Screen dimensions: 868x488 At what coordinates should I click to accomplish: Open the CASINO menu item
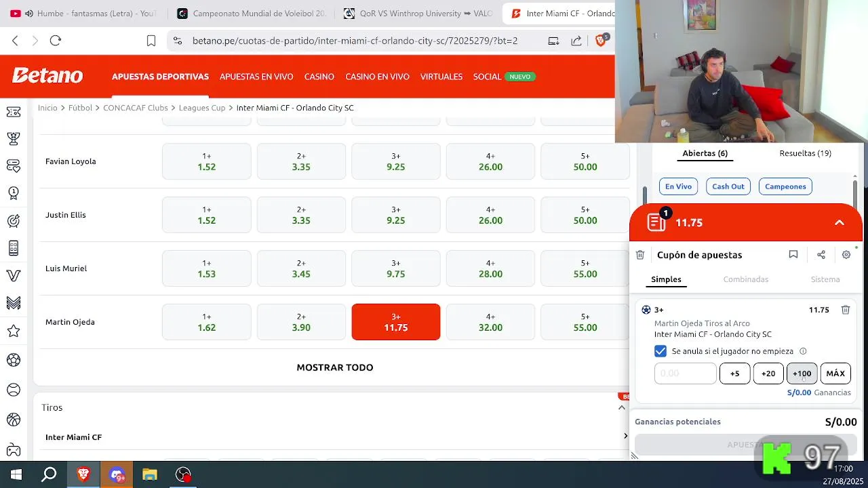click(x=319, y=77)
